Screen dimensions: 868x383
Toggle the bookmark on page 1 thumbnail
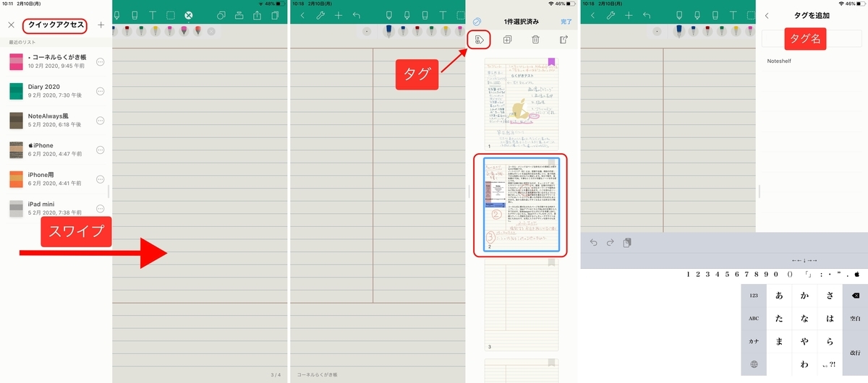click(x=551, y=62)
